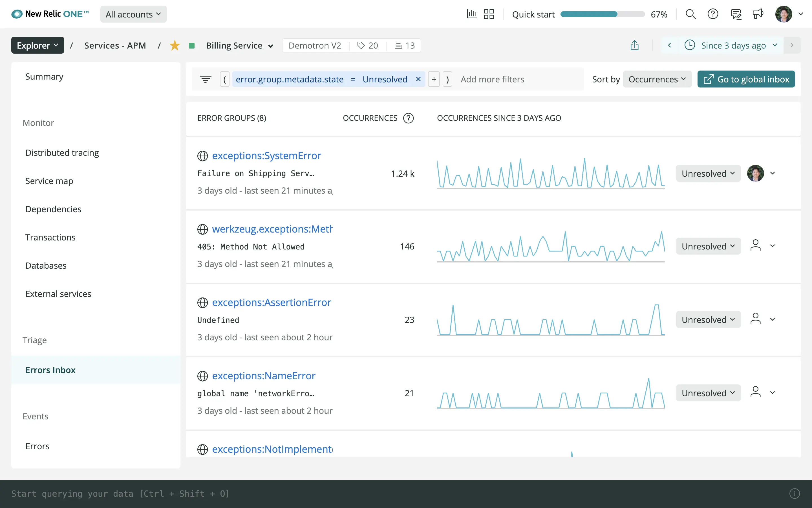Click Go to global inbox button

[x=746, y=79]
